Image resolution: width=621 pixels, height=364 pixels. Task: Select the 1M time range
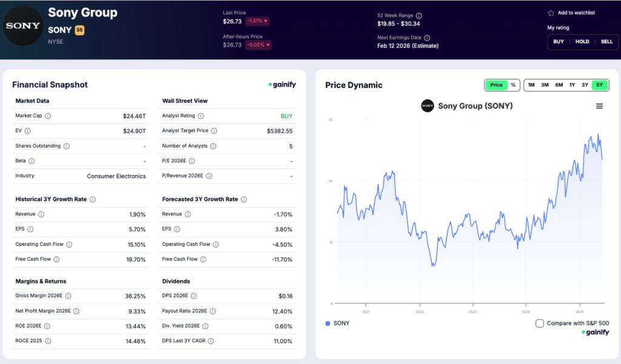531,85
